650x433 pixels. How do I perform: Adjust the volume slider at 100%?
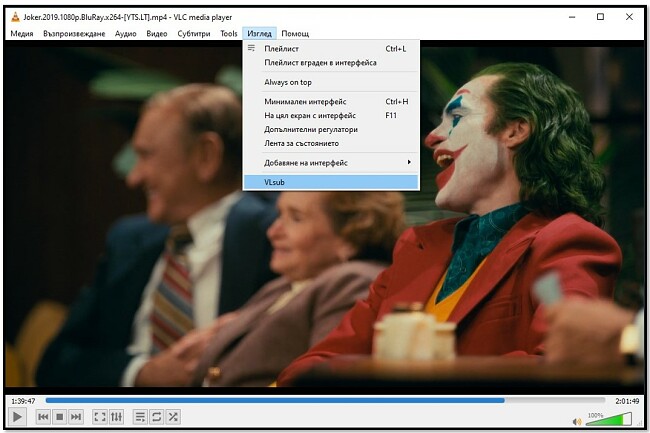point(609,419)
